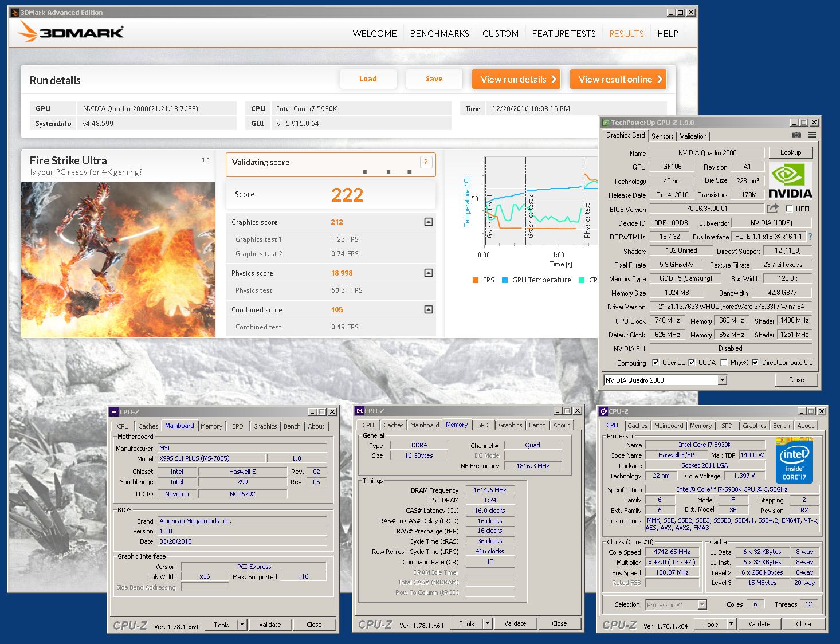840x644 pixels.
Task: Open Bench tab in CPU-Z CPU-tab window
Action: pos(781,426)
